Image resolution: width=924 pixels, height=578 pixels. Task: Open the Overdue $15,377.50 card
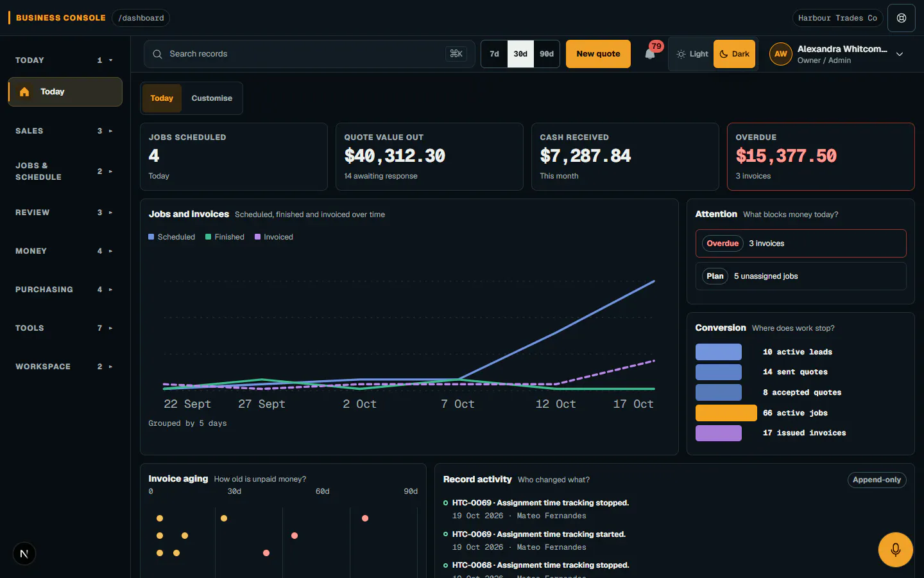821,157
